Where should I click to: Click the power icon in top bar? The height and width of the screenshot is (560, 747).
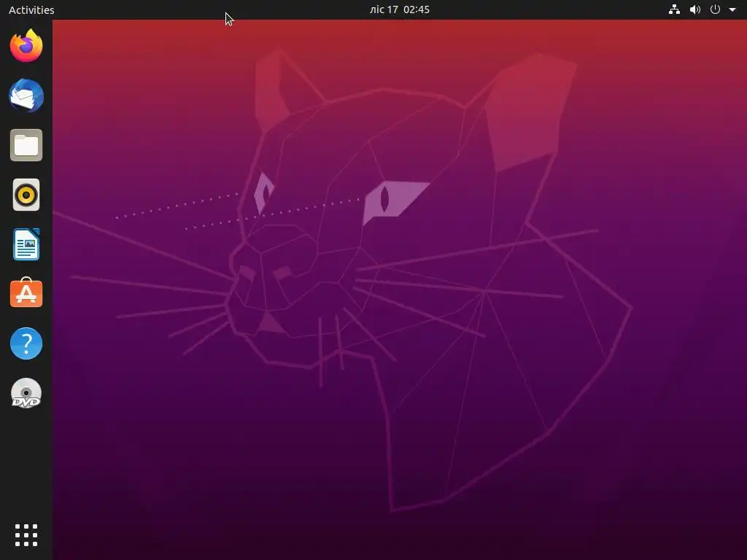point(715,9)
